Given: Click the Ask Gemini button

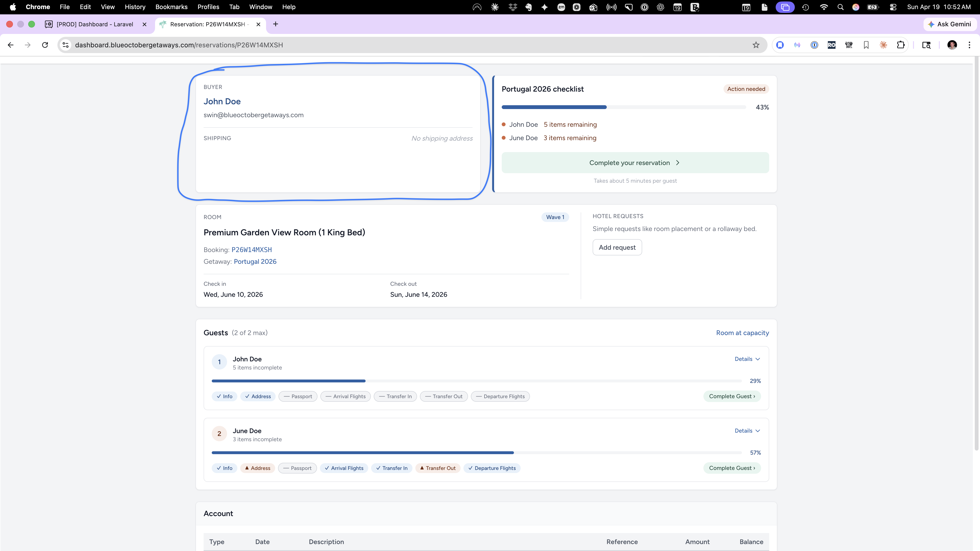Looking at the screenshot, I should click(x=950, y=24).
